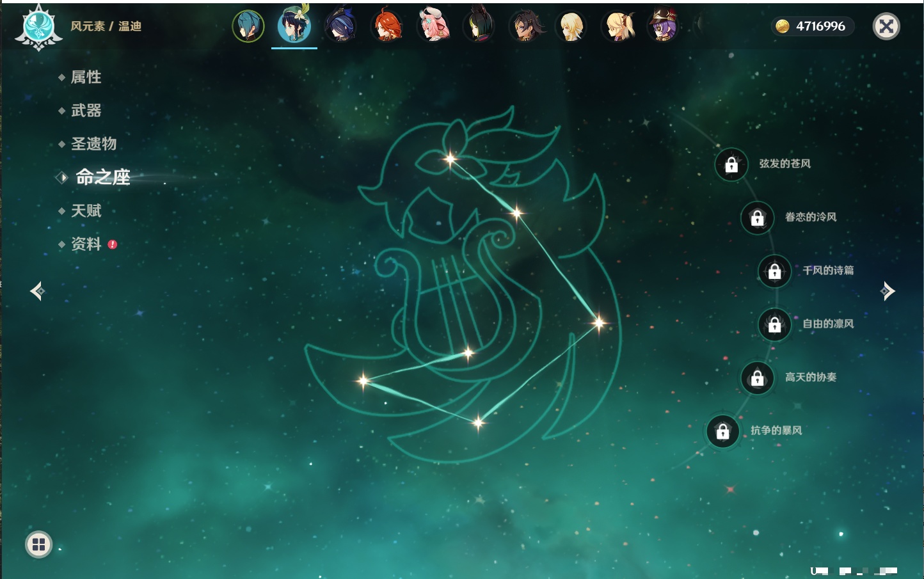Click the lock icon for 弦发的苍风
Viewport: 924px width, 579px height.
(x=731, y=165)
